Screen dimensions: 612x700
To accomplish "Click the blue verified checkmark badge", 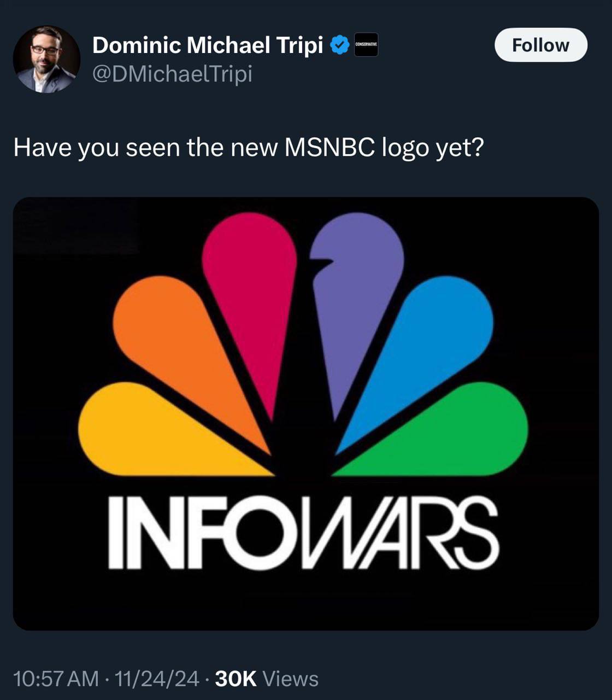I will pyautogui.click(x=339, y=45).
